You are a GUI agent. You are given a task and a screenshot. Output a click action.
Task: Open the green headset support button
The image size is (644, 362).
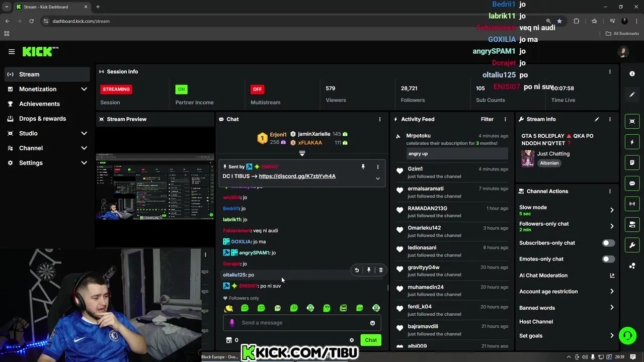(627, 335)
